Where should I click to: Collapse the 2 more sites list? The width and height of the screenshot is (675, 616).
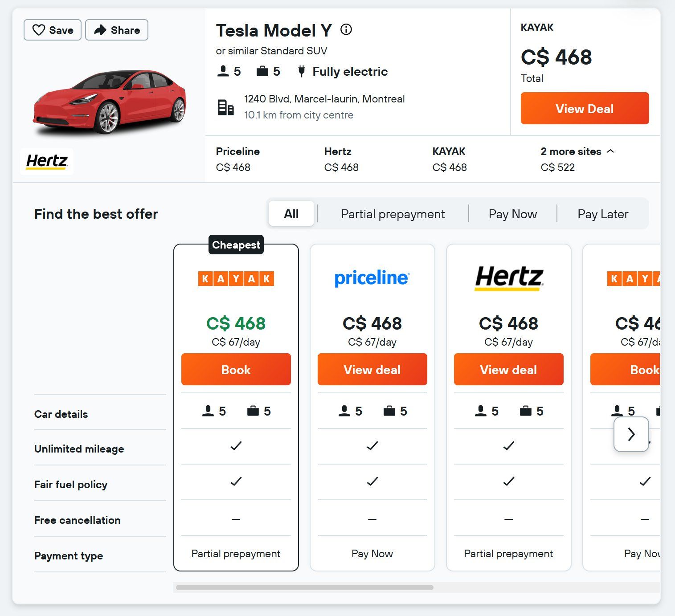click(577, 151)
